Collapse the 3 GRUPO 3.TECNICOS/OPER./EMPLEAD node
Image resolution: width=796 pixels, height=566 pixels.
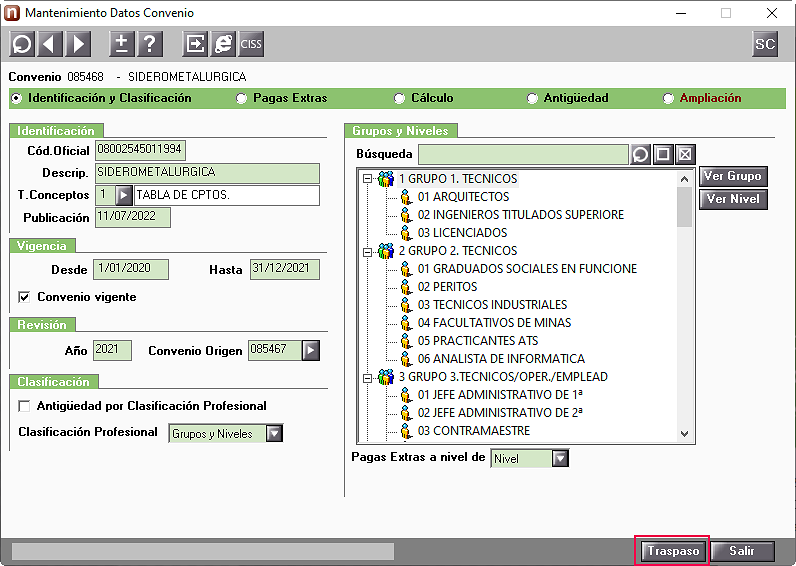[x=367, y=378]
